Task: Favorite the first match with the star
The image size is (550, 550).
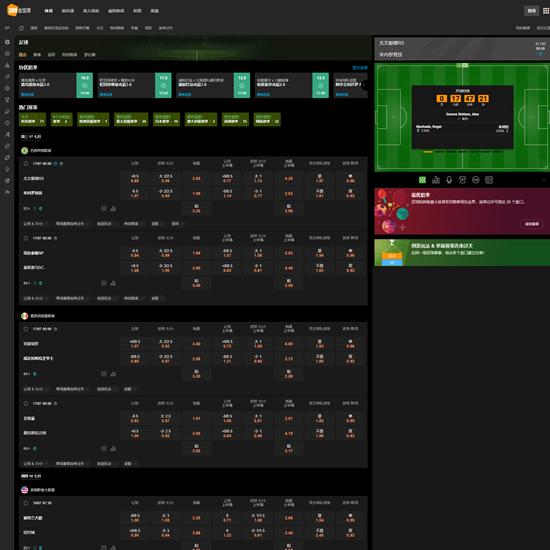Action: (x=26, y=163)
